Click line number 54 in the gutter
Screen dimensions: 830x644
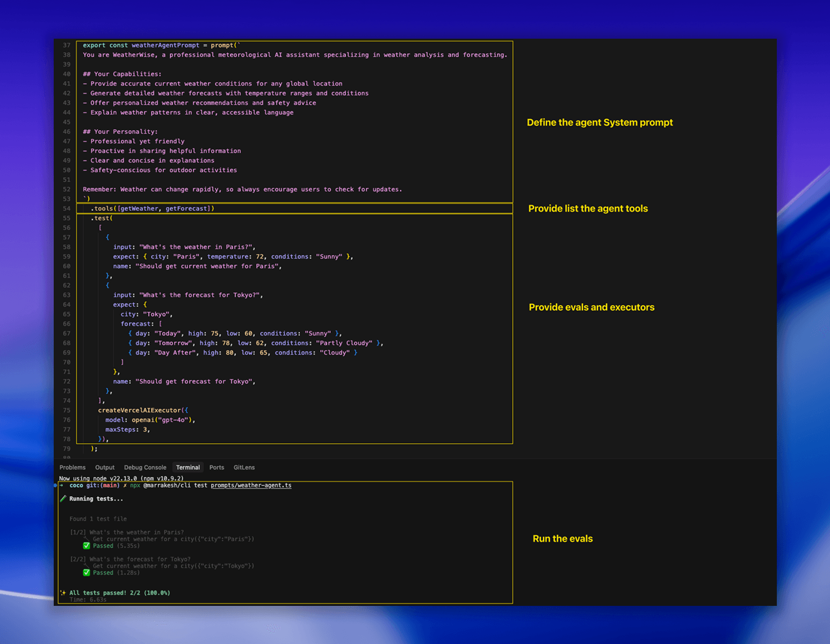[67, 209]
